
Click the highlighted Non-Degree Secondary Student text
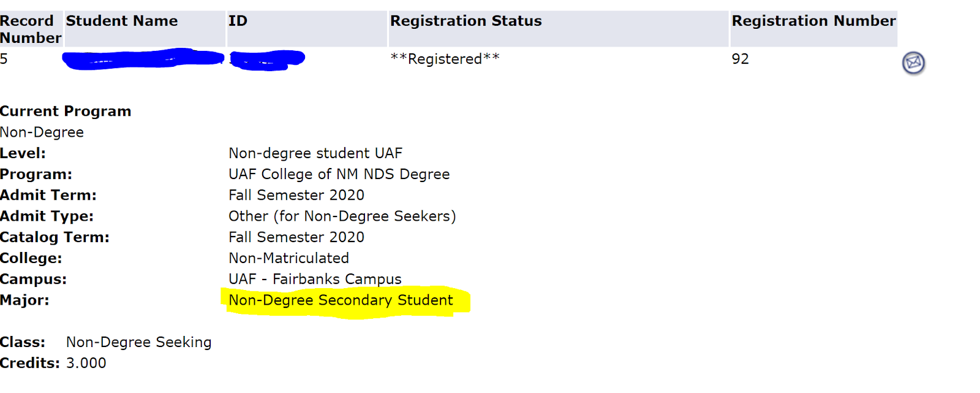(x=341, y=300)
